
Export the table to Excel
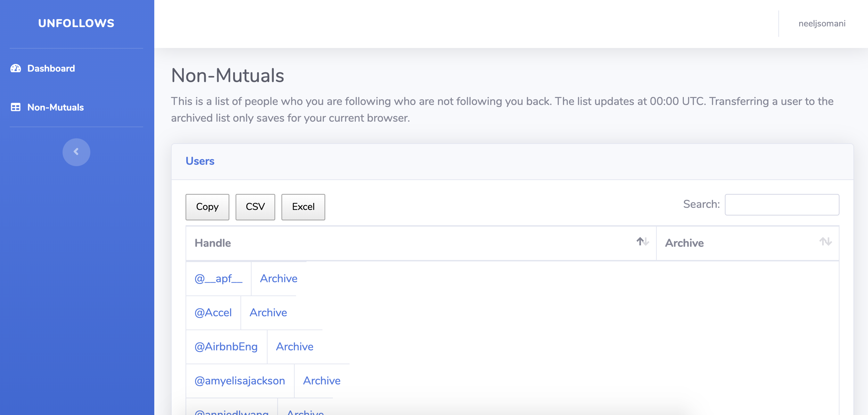[303, 207]
